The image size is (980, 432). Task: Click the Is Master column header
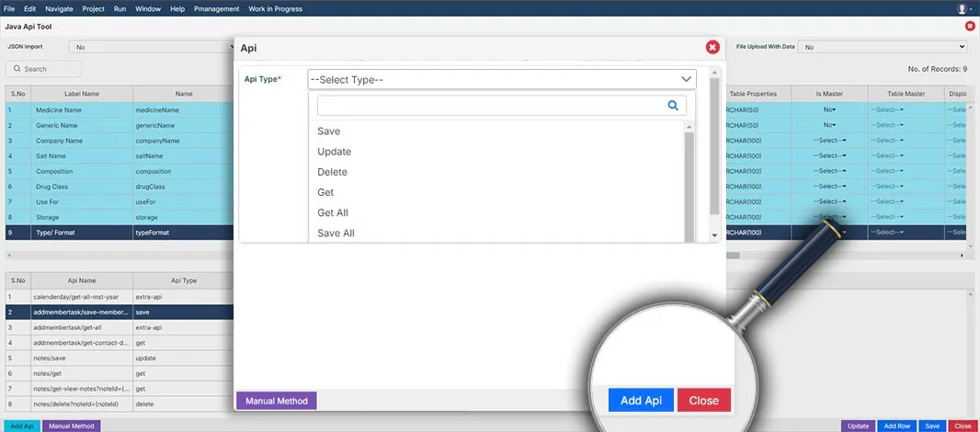(829, 94)
